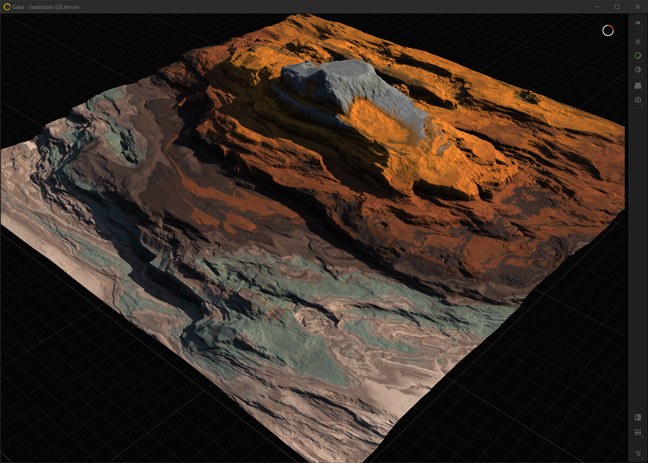This screenshot has width=648, height=463.
Task: Switch to the side panel layout icon
Action: [638, 417]
